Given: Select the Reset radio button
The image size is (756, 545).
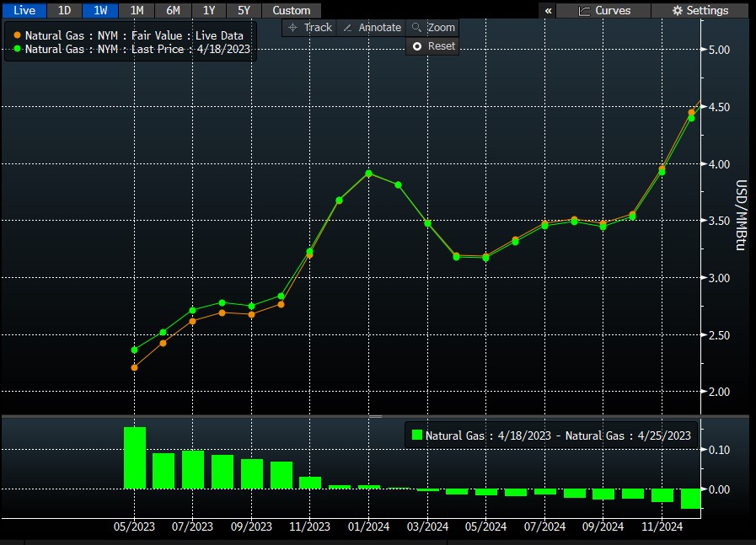Looking at the screenshot, I should [416, 46].
